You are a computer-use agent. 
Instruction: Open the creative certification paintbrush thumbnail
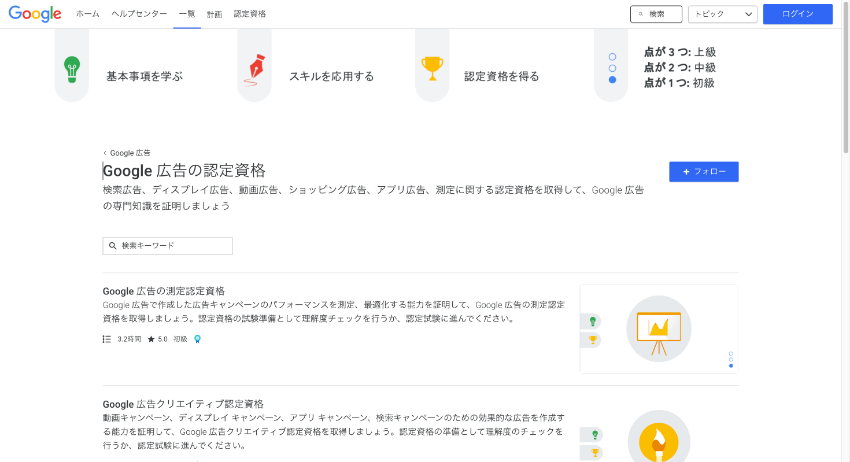click(x=659, y=437)
